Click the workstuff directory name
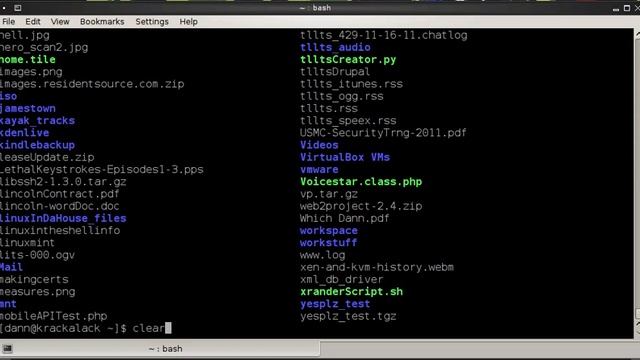This screenshot has width=640, height=360. click(x=329, y=243)
